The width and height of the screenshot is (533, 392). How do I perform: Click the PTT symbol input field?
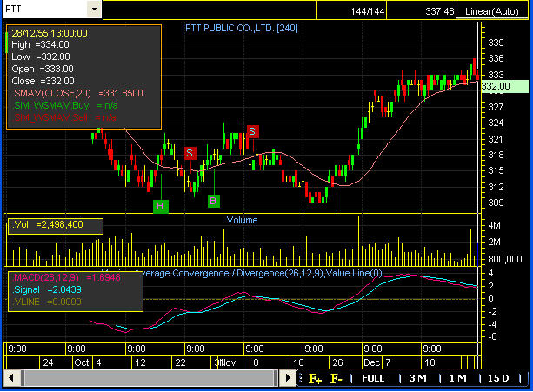[45, 9]
